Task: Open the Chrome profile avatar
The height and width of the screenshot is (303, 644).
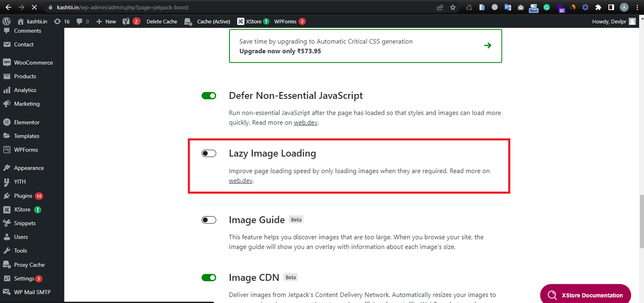Action: (x=624, y=8)
